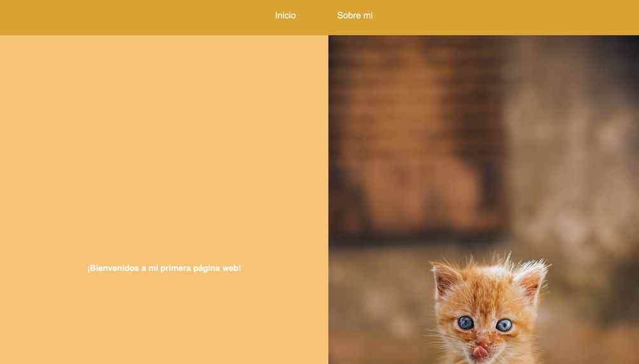Select the word "primera" in the welcome text
This screenshot has width=639, height=364.
(x=175, y=268)
